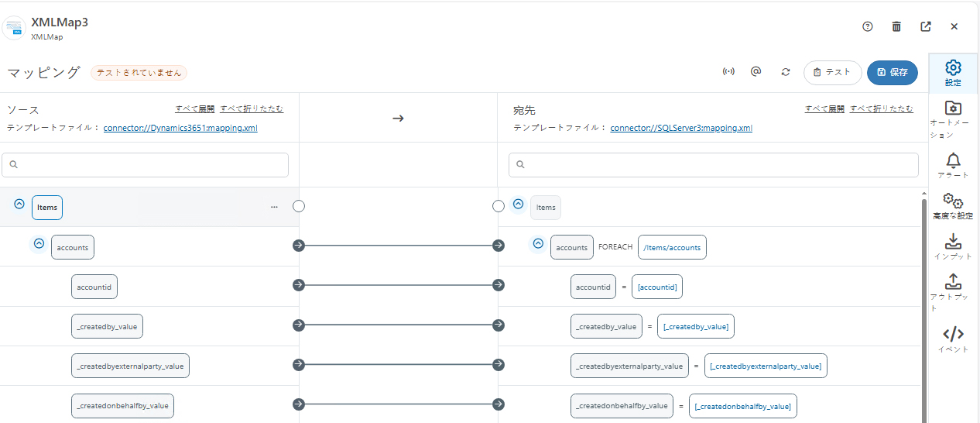Click the @ symbol icon

point(756,72)
